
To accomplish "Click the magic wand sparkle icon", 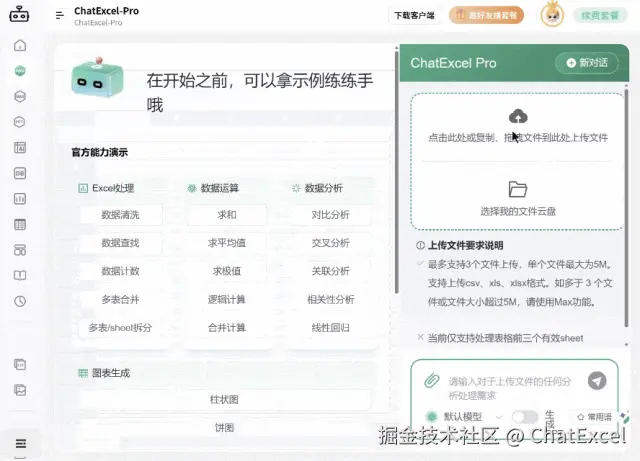I will 624,416.
